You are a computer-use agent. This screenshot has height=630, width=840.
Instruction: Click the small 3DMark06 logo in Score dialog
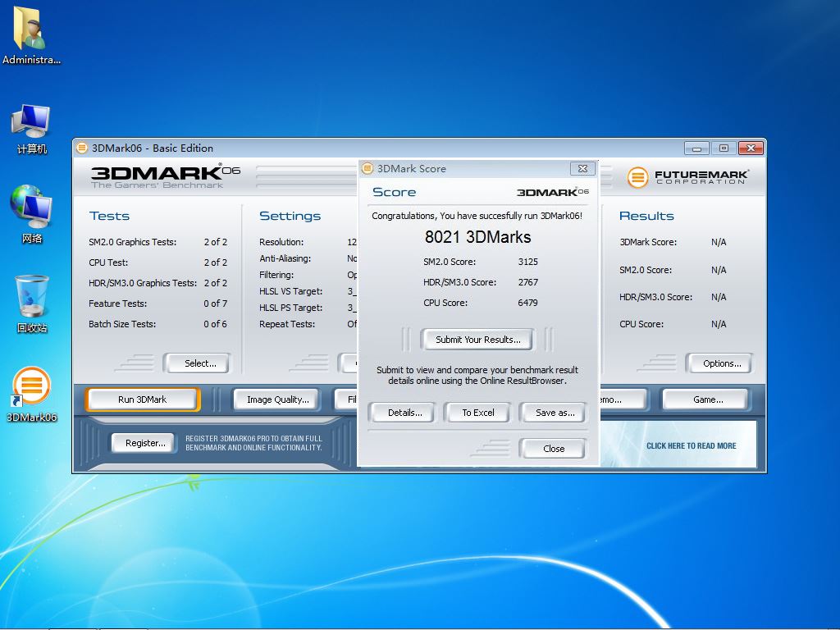(552, 192)
